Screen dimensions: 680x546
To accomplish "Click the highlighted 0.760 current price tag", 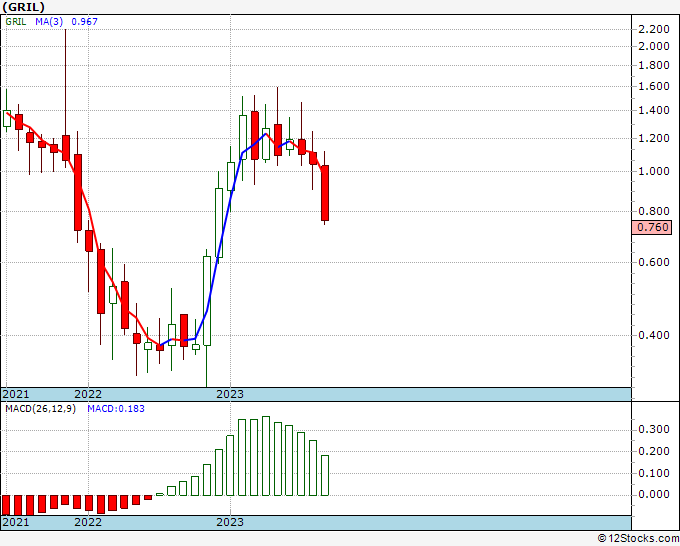I will coord(652,227).
